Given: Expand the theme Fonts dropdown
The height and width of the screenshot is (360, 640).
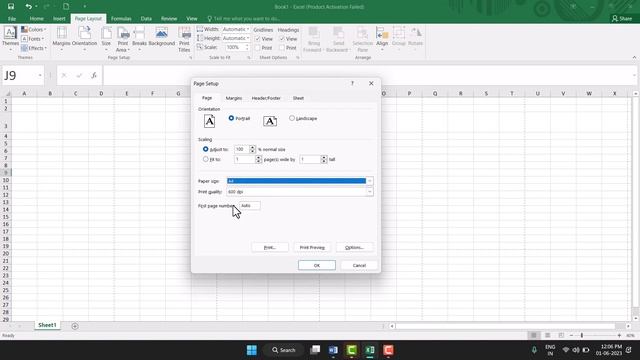Looking at the screenshot, I should (33, 39).
